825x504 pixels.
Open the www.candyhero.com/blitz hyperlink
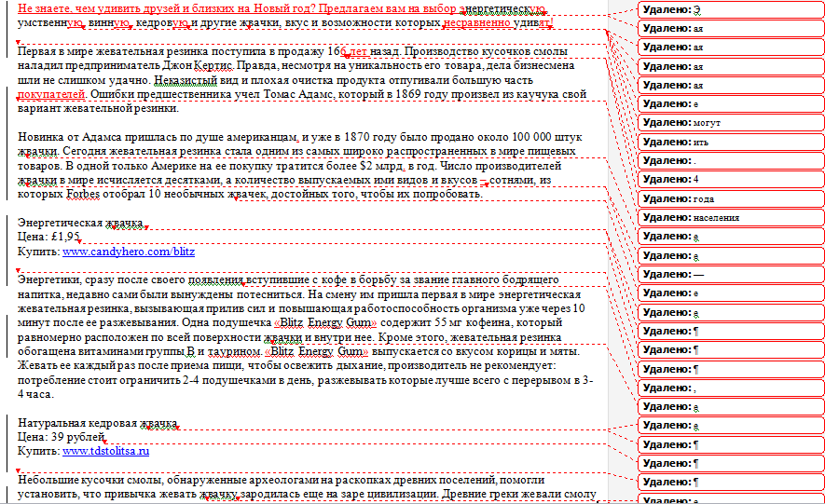point(129,252)
